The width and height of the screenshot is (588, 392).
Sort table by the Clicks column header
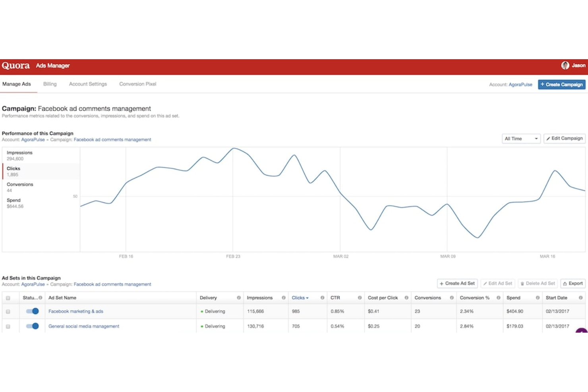pos(300,297)
